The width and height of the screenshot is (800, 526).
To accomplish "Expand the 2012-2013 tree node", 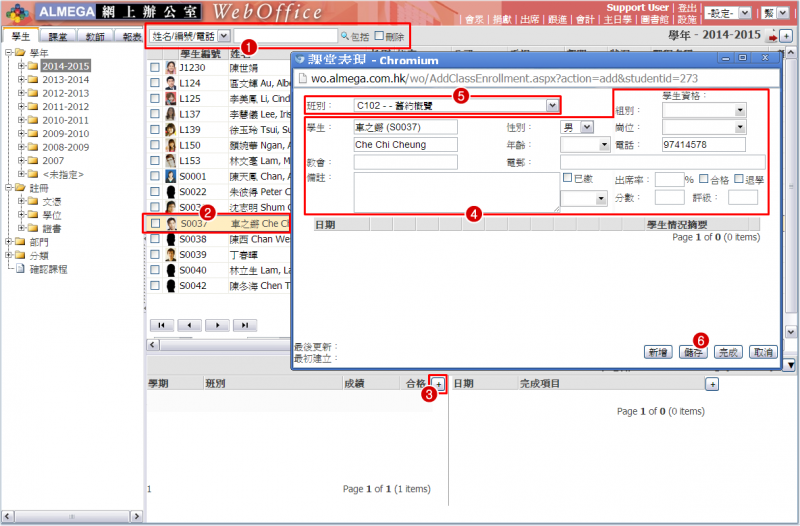I will (21, 93).
